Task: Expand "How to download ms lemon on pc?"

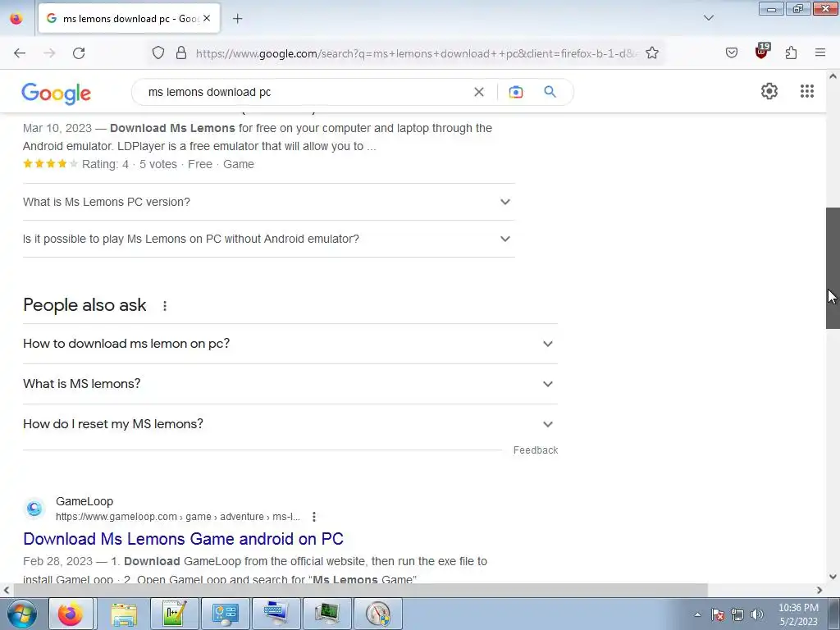Action: (x=290, y=344)
